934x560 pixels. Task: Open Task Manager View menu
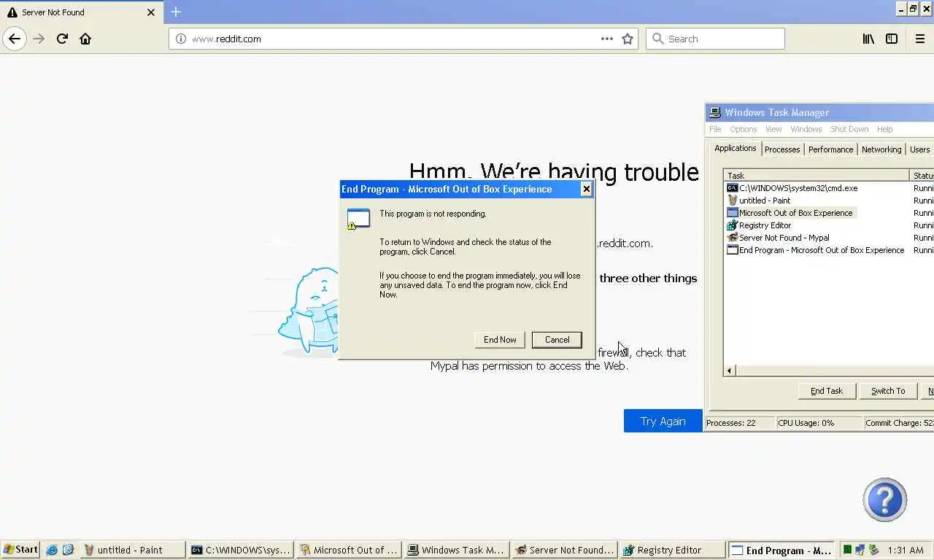pos(773,129)
